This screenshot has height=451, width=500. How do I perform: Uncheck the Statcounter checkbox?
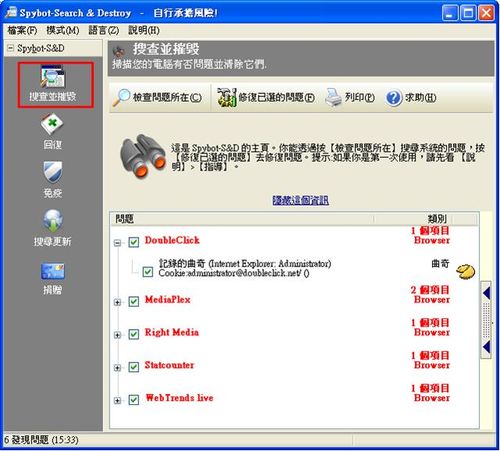[x=134, y=367]
